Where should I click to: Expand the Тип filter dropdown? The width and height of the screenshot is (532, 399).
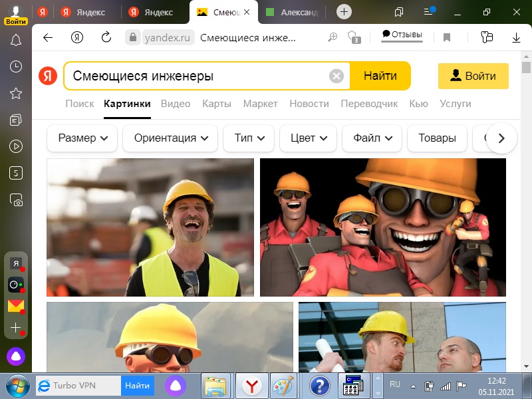pyautogui.click(x=249, y=138)
